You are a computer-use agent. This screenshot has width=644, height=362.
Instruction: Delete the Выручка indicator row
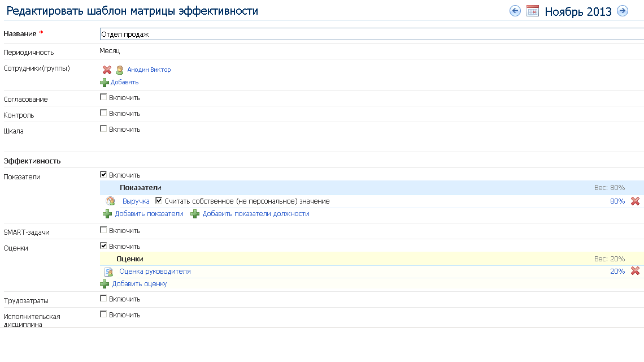tap(634, 201)
